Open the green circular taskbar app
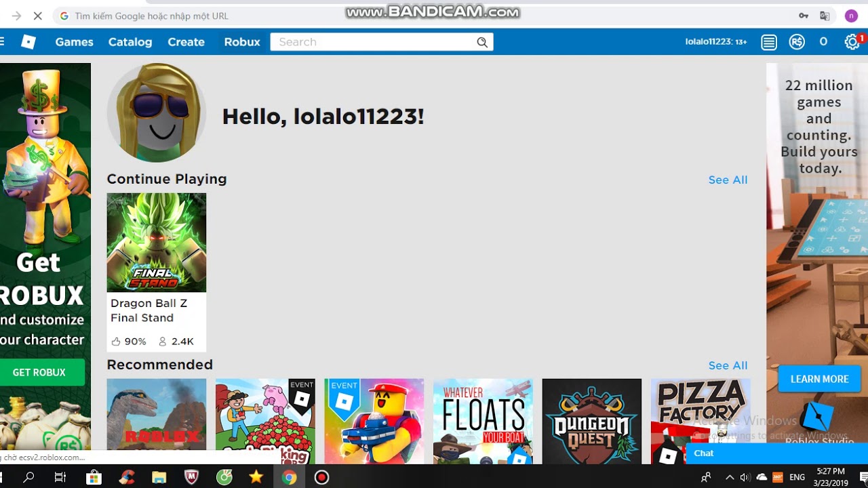 coord(224,477)
